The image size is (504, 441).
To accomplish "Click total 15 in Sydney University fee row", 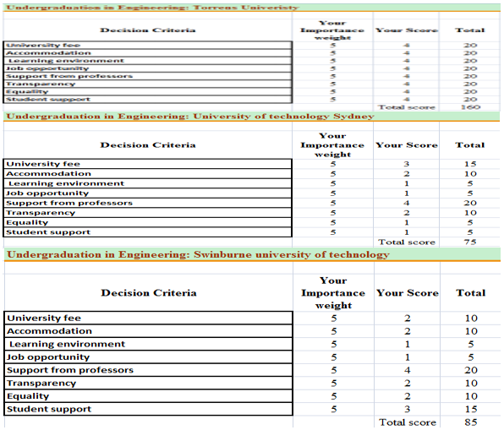I will click(x=470, y=164).
